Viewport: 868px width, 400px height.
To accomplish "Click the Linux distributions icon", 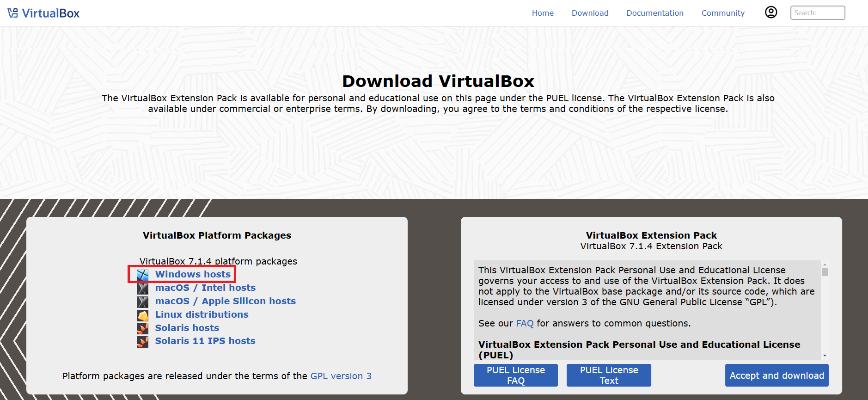I will tap(143, 315).
